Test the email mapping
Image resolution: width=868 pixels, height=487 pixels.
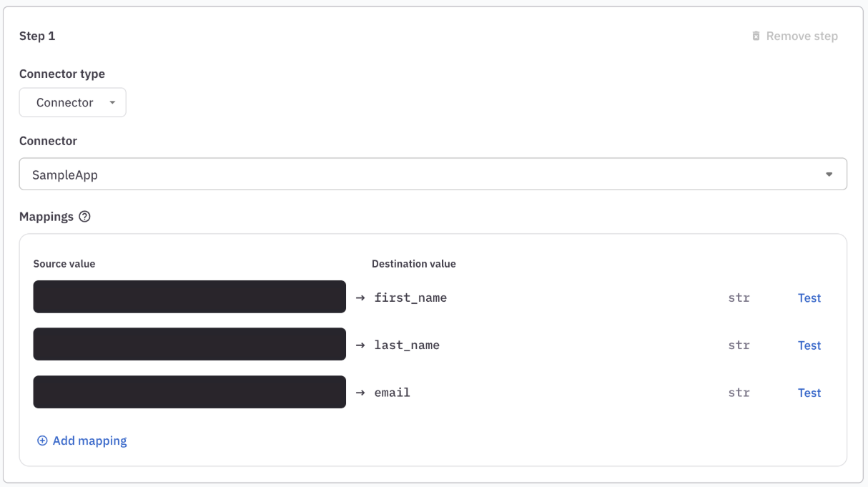pos(809,392)
